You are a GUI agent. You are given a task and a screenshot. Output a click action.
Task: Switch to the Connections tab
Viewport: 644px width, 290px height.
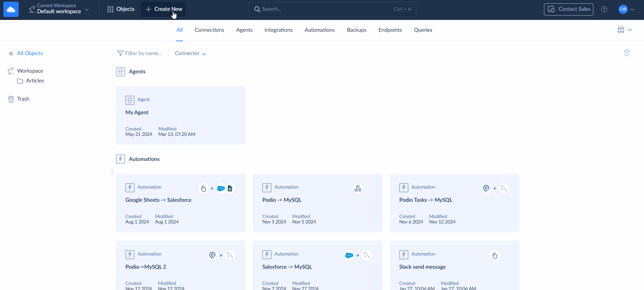point(209,30)
